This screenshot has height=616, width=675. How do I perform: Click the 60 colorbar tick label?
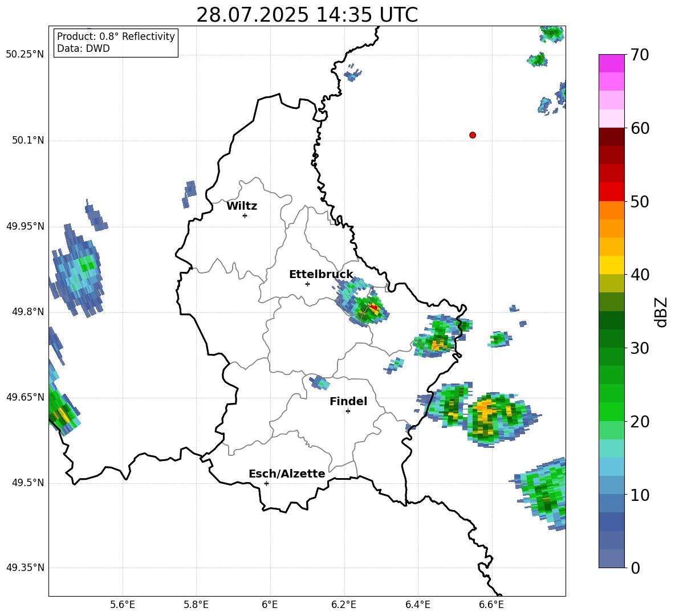(640, 128)
